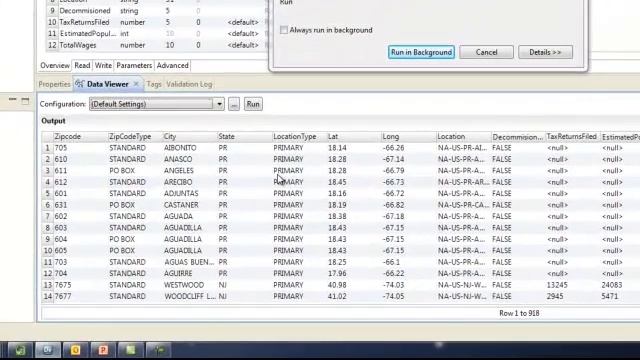
Task: Run the data viewer
Action: (253, 104)
